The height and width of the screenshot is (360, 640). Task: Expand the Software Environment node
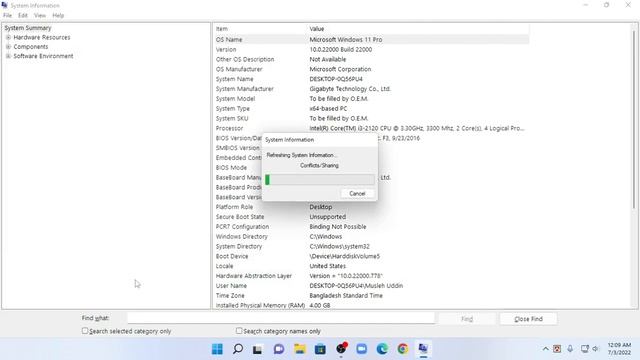8,56
